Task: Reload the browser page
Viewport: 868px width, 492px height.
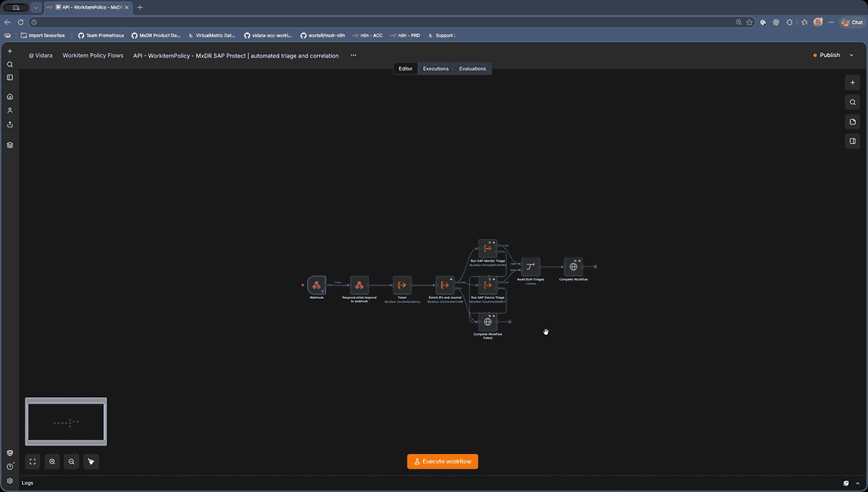Action: pos(20,22)
